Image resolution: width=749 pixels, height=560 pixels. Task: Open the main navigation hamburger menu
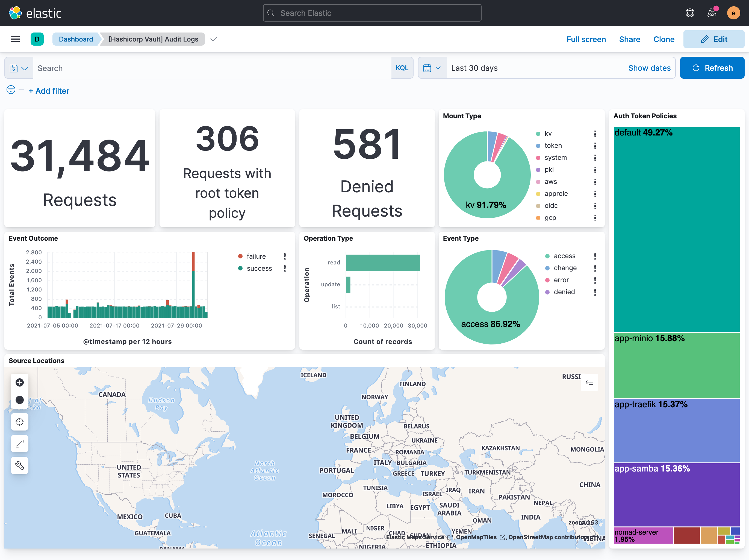click(x=15, y=39)
